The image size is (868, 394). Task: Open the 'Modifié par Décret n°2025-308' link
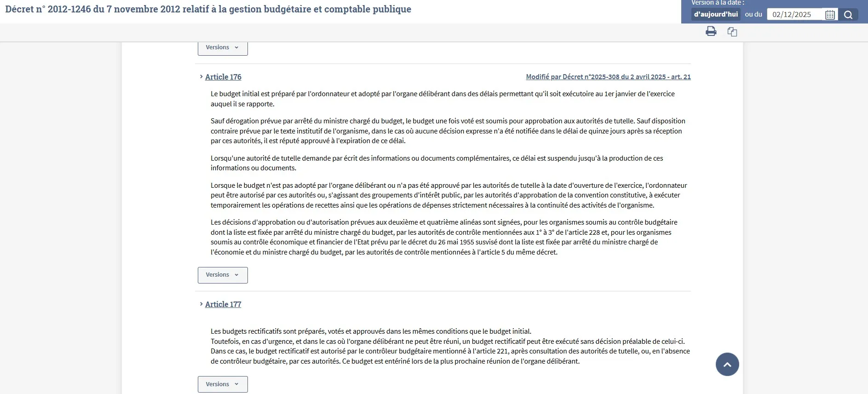point(608,77)
